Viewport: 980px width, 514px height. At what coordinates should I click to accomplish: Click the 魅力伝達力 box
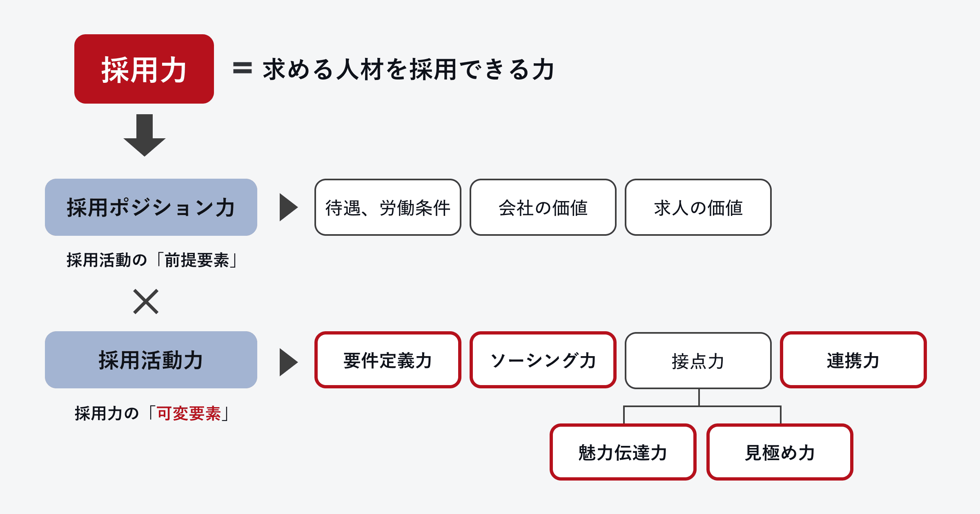point(623,452)
